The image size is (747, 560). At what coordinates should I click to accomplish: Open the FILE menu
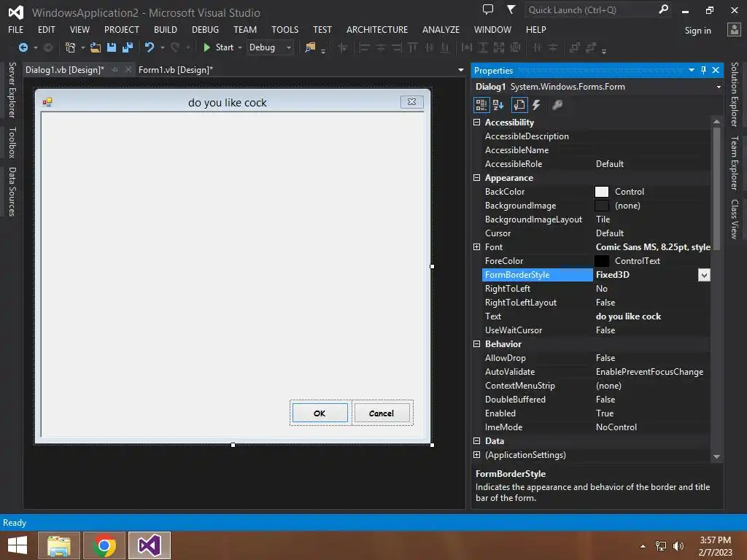[16, 29]
